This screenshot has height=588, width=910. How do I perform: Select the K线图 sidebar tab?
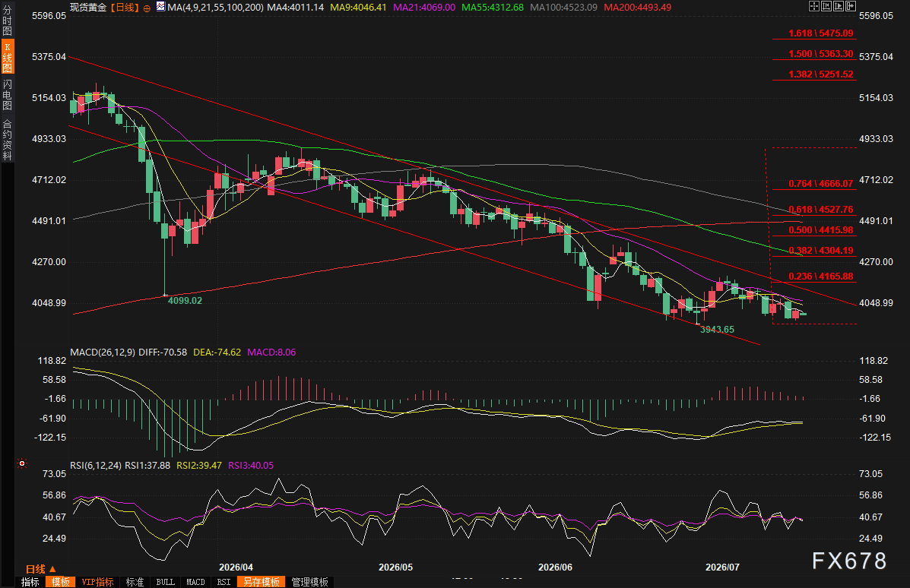point(7,56)
